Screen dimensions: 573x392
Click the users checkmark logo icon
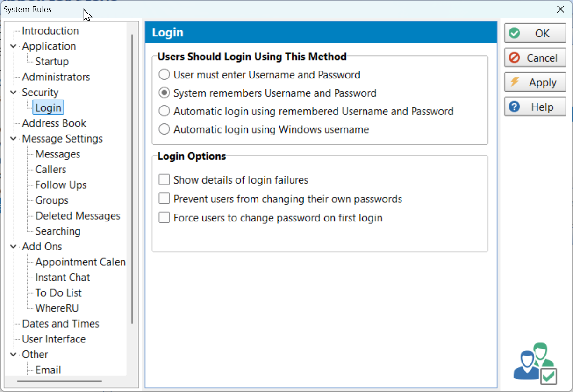point(535,363)
